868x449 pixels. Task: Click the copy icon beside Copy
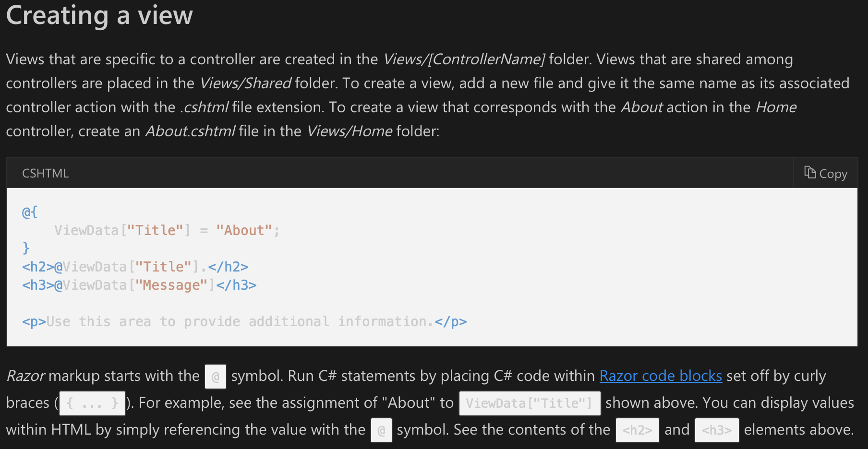pyautogui.click(x=810, y=172)
